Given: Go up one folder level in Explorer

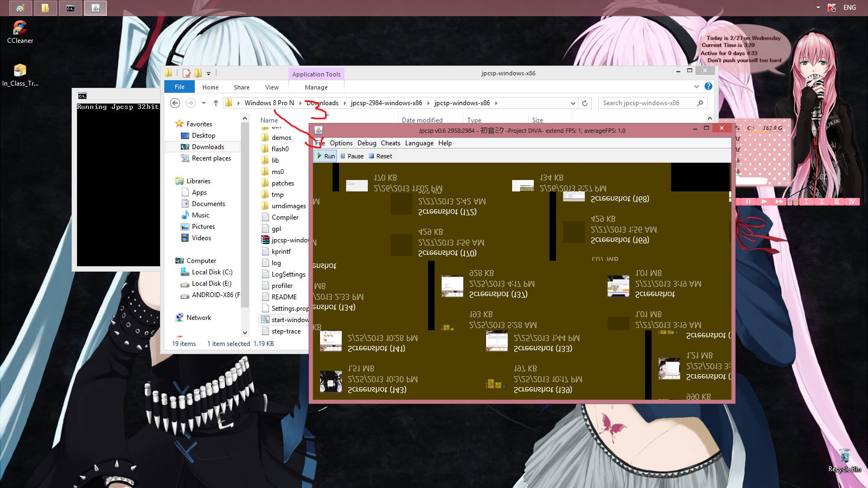Looking at the screenshot, I should point(216,103).
